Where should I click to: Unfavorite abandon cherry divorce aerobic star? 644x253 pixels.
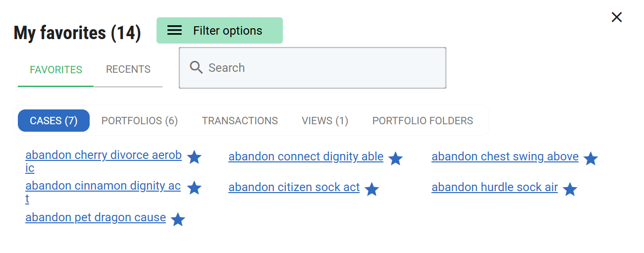point(194,157)
